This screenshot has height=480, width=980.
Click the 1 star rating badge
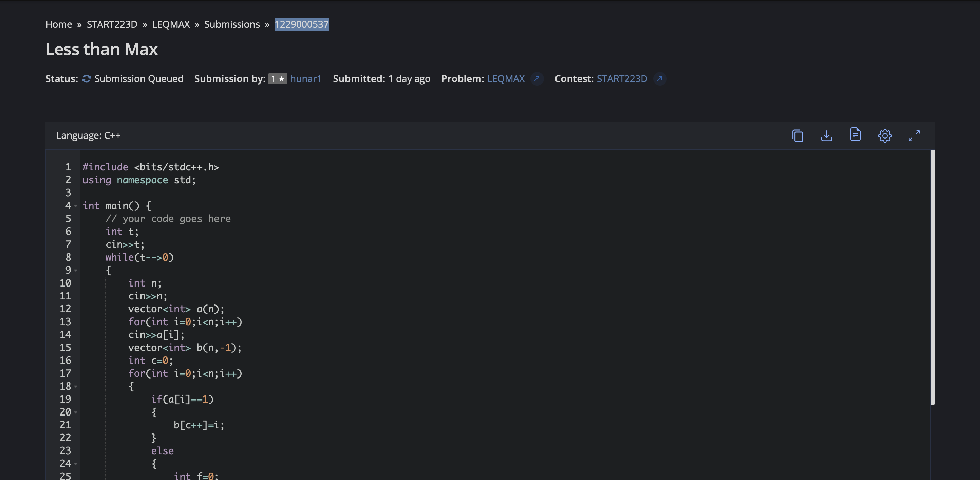click(277, 79)
